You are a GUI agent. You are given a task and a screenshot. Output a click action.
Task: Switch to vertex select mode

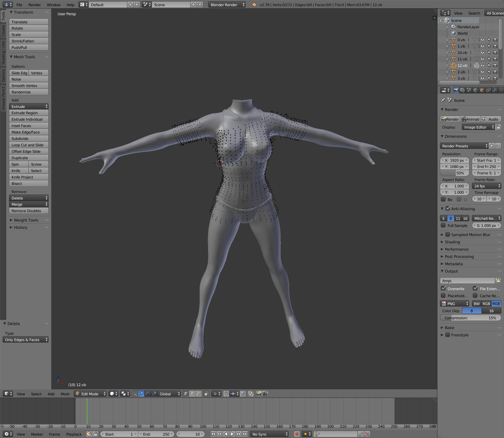[x=186, y=394]
